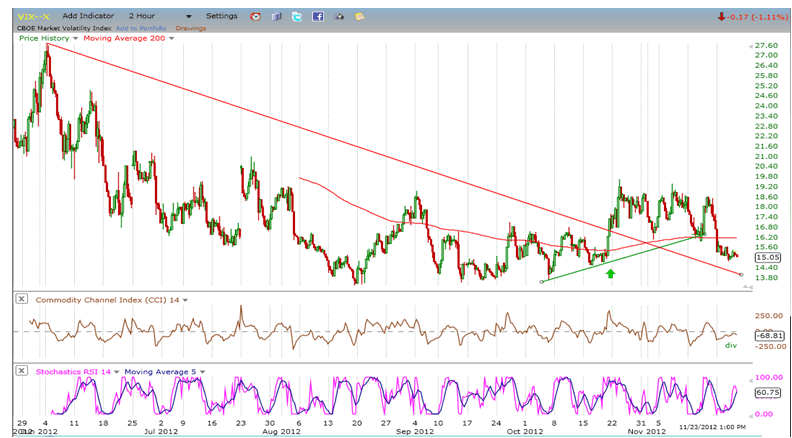
Task: Click the Drawings link
Action: (x=190, y=28)
